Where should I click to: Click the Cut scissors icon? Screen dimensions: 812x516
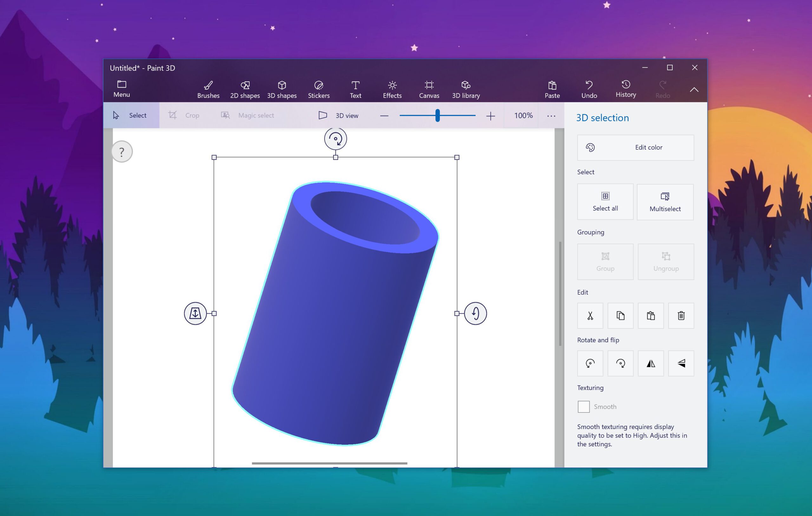coord(590,316)
